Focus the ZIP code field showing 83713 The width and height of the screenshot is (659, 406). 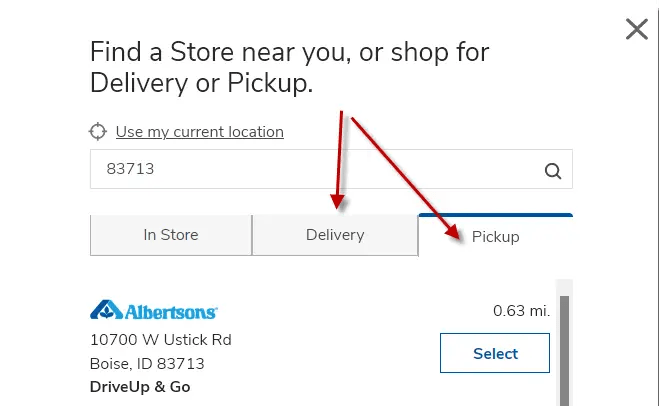(x=331, y=169)
